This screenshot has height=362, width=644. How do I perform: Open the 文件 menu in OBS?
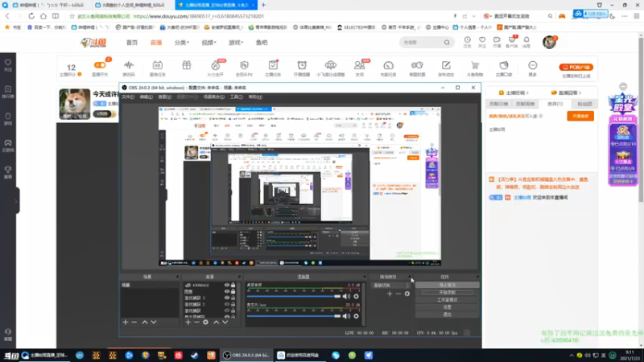(128, 97)
